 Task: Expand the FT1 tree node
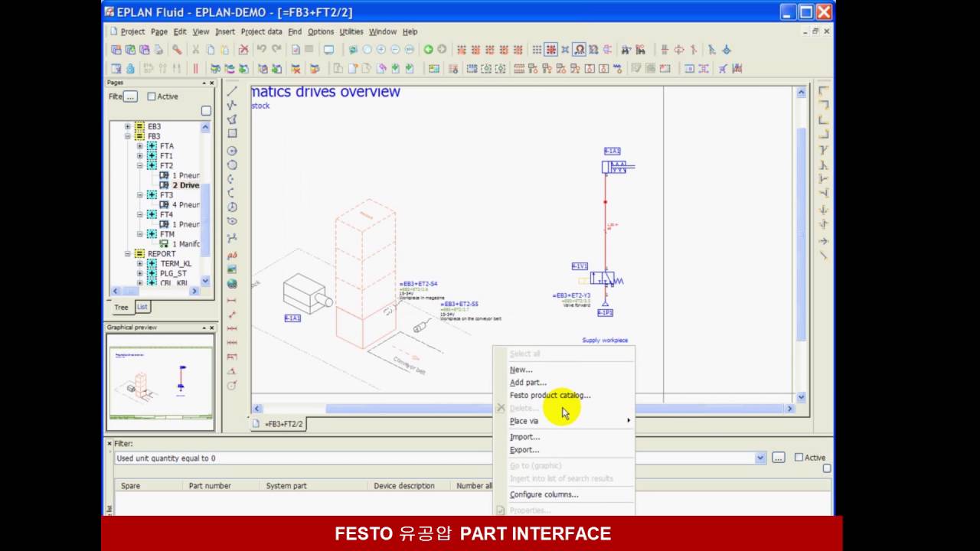pos(140,156)
